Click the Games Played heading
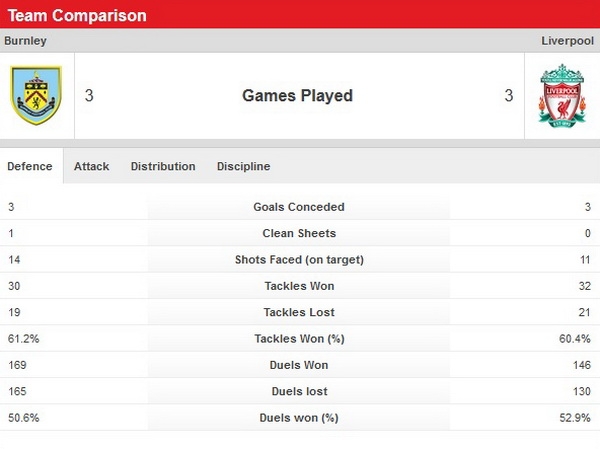This screenshot has height=449, width=600. coord(297,96)
